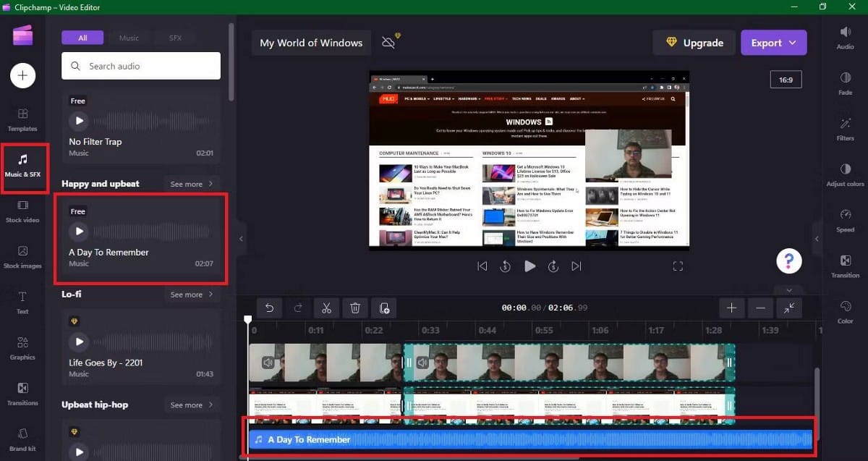Select the Text tool in the sidebar
The image size is (868, 461).
tap(22, 304)
